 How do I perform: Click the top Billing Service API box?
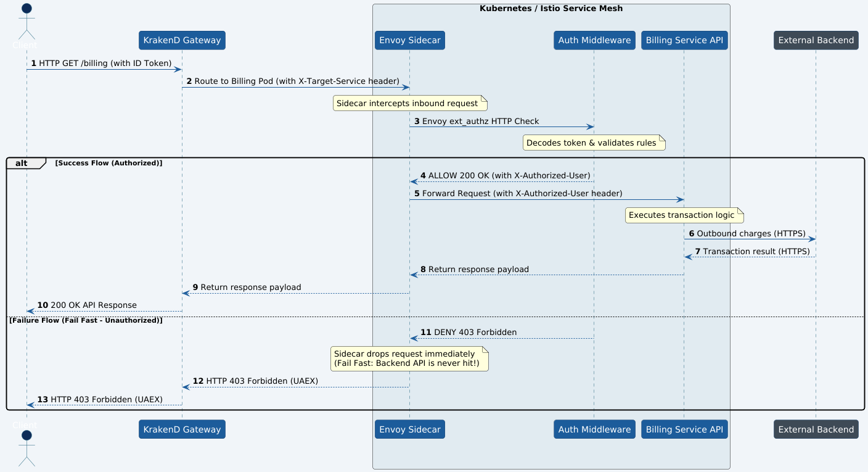pyautogui.click(x=684, y=40)
